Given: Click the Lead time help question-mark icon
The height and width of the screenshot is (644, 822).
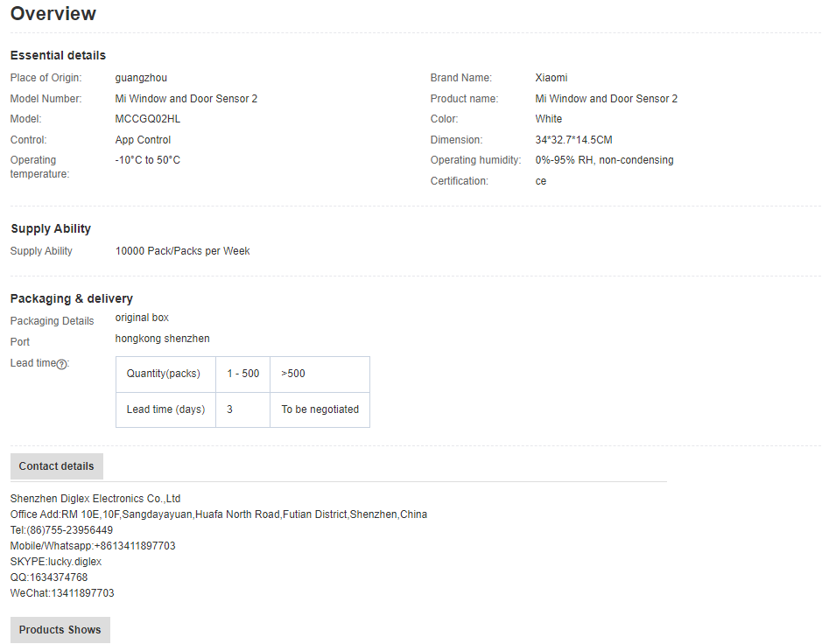Looking at the screenshot, I should (x=61, y=364).
